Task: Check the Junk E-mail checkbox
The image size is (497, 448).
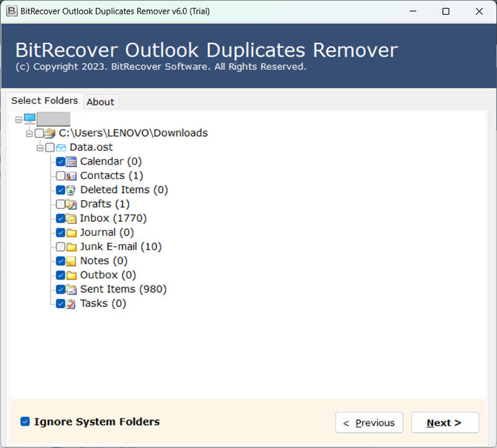Action: coord(60,247)
